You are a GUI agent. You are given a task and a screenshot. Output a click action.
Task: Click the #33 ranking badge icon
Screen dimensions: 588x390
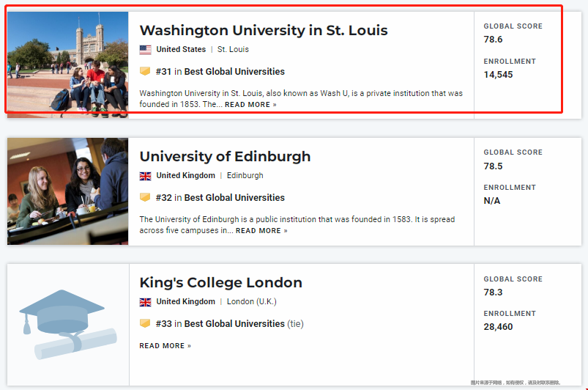(x=145, y=323)
